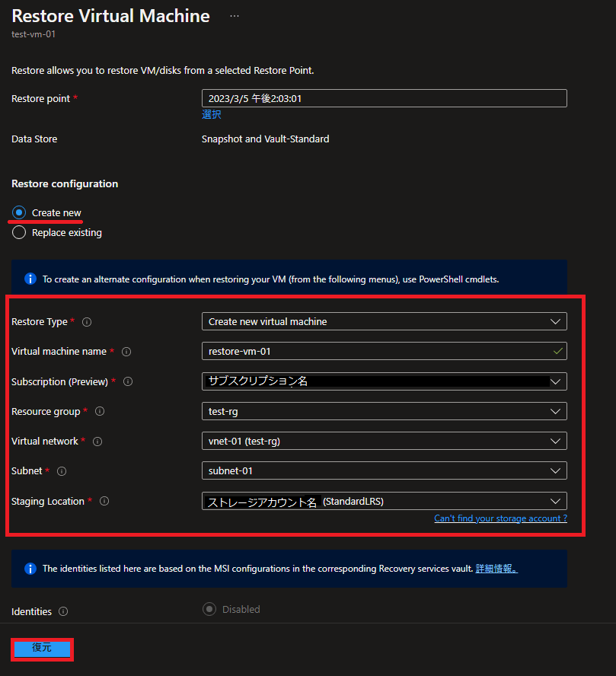
Task: Click the info icon next to Subnet
Action: (x=62, y=471)
